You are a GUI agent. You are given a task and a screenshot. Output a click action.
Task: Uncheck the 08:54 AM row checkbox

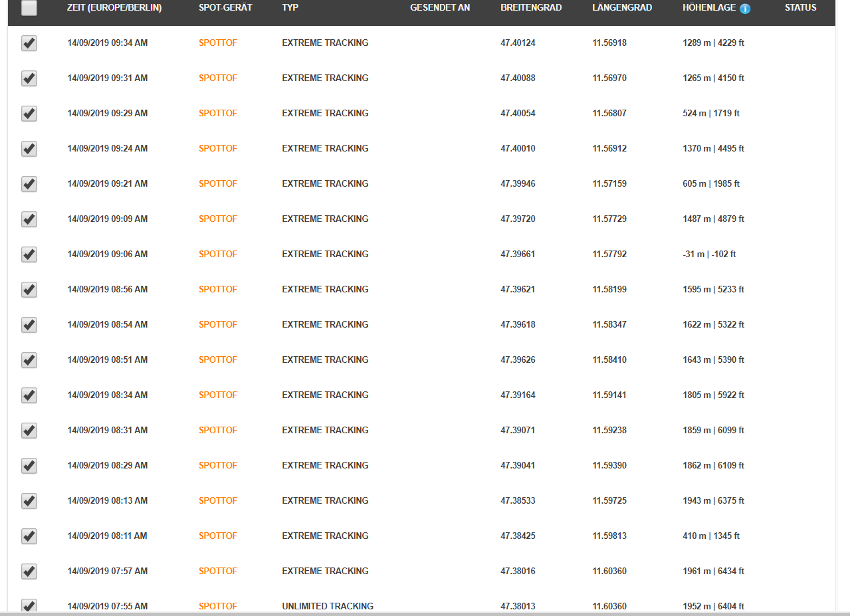(x=29, y=325)
